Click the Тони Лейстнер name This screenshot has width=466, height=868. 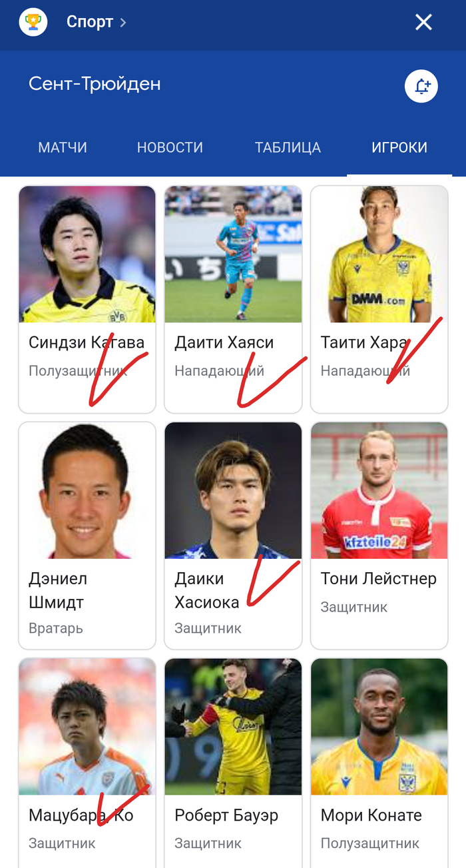click(x=379, y=579)
